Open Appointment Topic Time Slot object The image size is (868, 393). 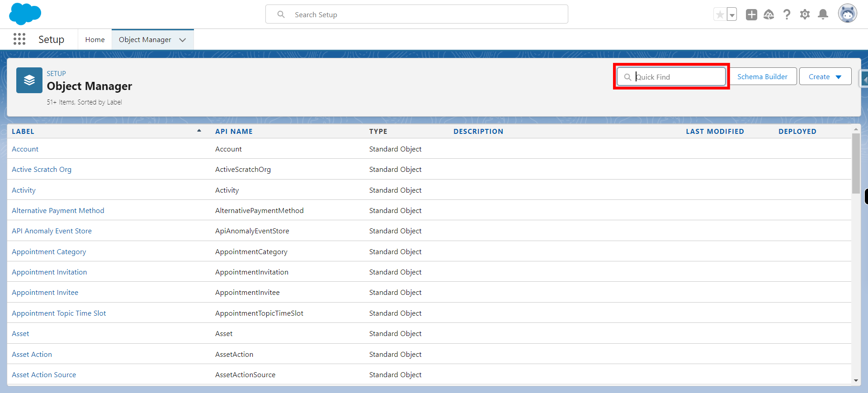[59, 313]
